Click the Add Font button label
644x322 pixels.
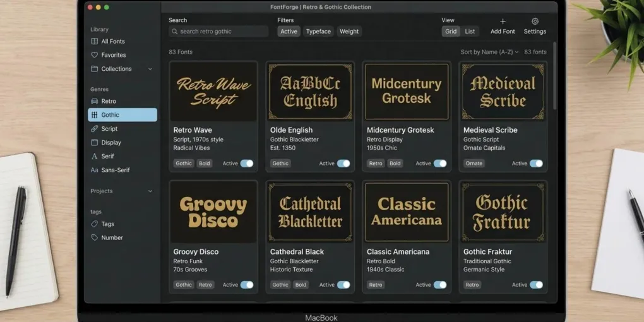(503, 31)
